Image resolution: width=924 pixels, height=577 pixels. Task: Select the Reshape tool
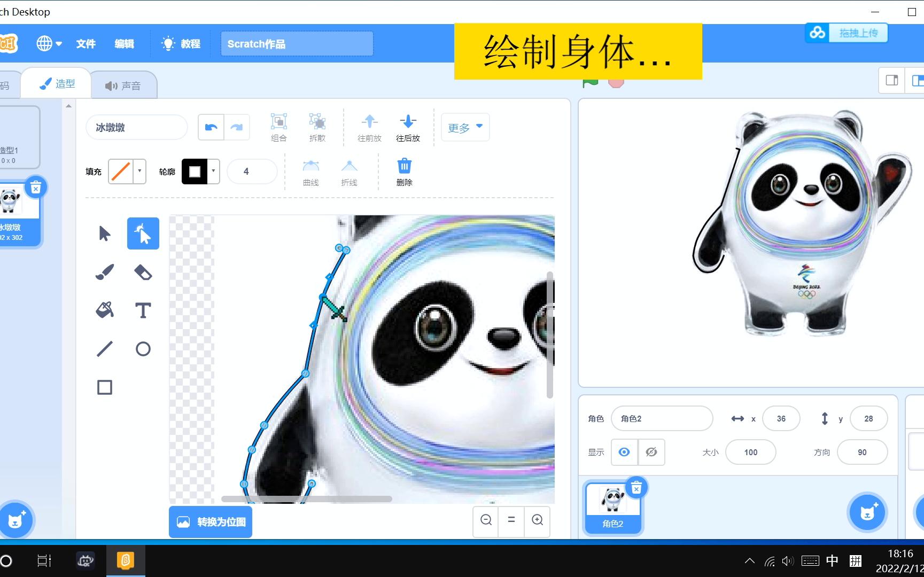[143, 233]
